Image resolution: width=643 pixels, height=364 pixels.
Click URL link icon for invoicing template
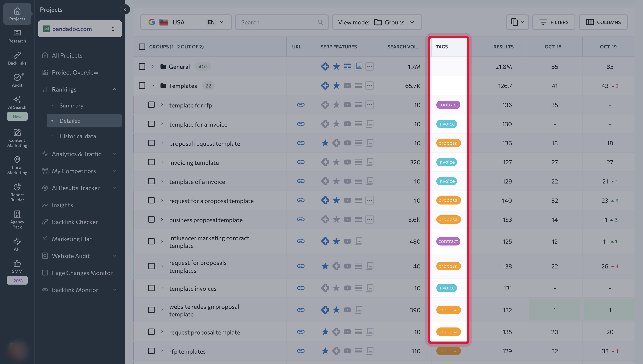coord(301,162)
